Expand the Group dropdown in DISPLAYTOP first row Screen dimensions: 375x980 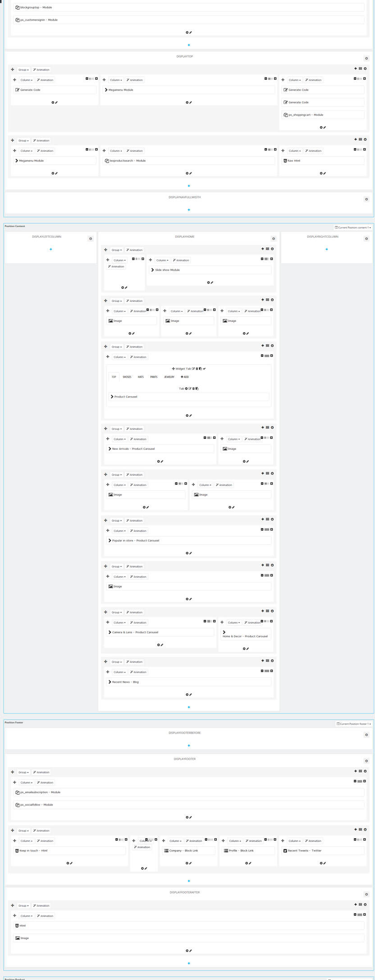[23, 70]
